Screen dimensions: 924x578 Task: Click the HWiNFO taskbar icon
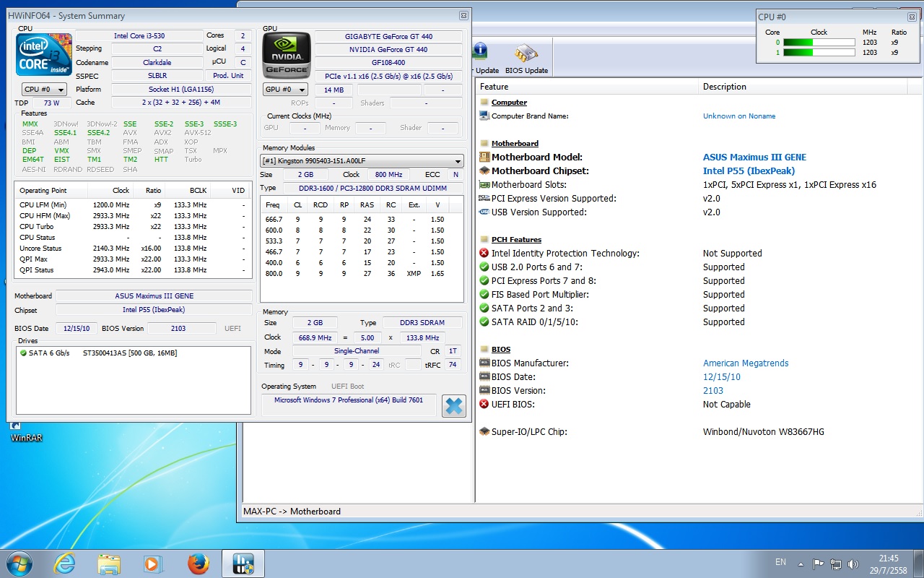[243, 564]
